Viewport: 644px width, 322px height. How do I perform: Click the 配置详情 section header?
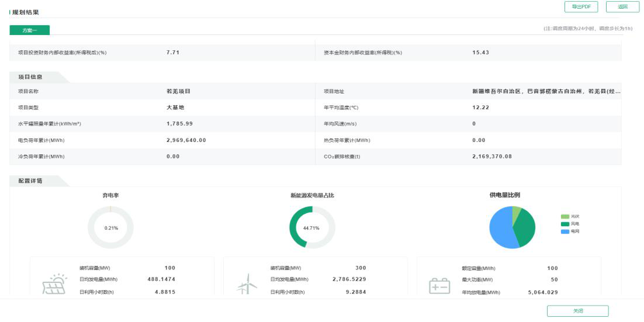tap(30, 181)
